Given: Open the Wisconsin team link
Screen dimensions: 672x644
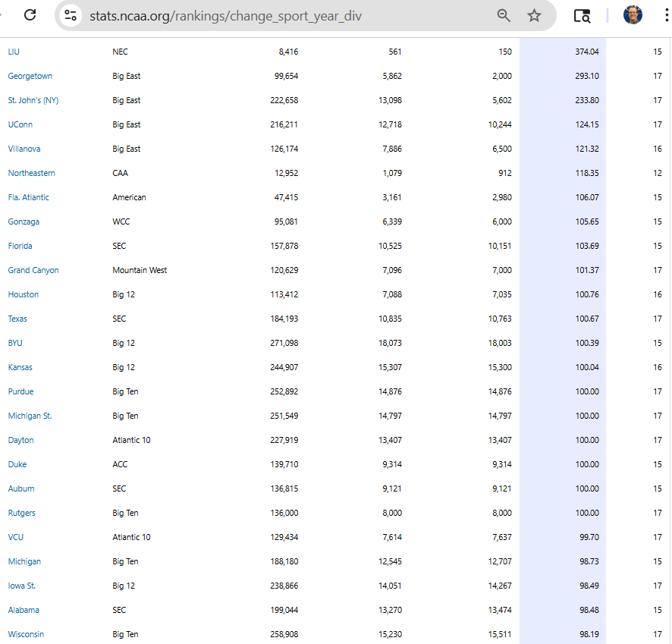Looking at the screenshot, I should [26, 635].
